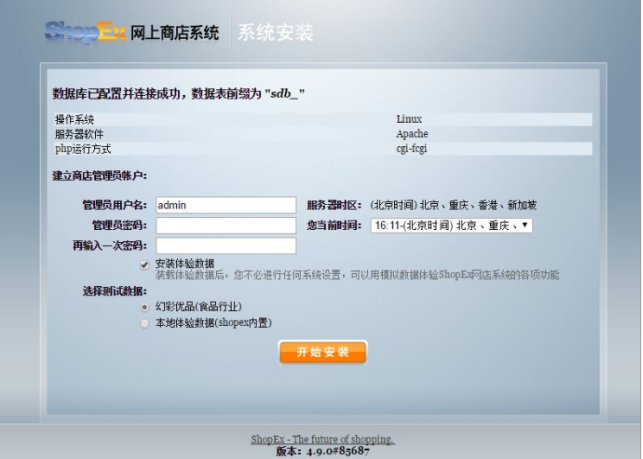Click the version number 4.9.0#85687 text
This screenshot has width=643, height=459.
[322, 451]
